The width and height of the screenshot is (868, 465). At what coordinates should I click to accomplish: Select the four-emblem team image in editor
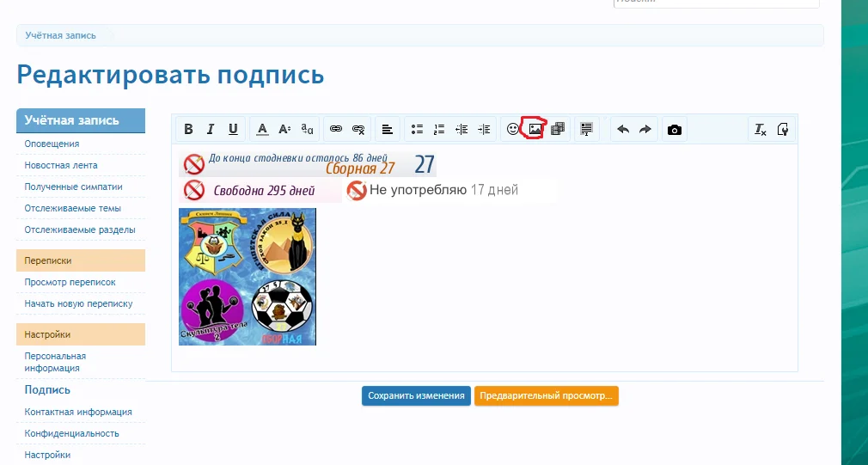[248, 277]
